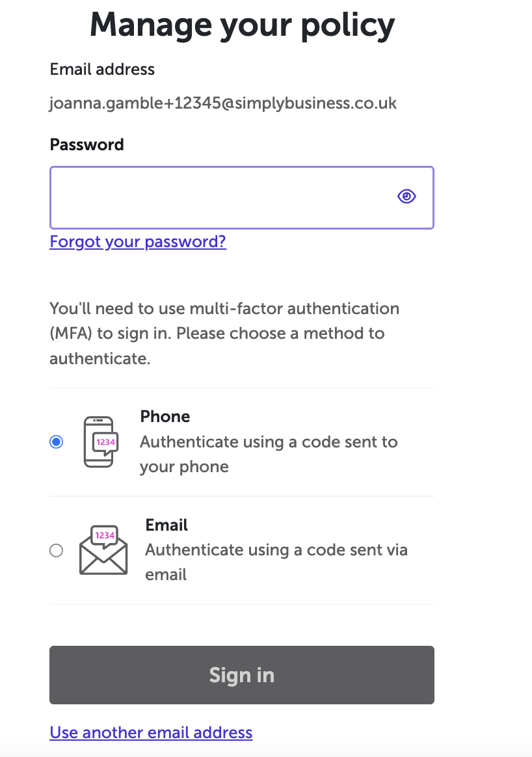Open the Forgot your password link

tap(138, 241)
